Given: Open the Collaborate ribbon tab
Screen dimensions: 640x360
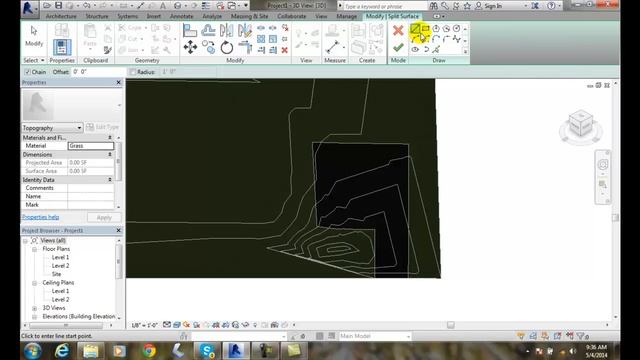Looking at the screenshot, I should click(x=291, y=16).
